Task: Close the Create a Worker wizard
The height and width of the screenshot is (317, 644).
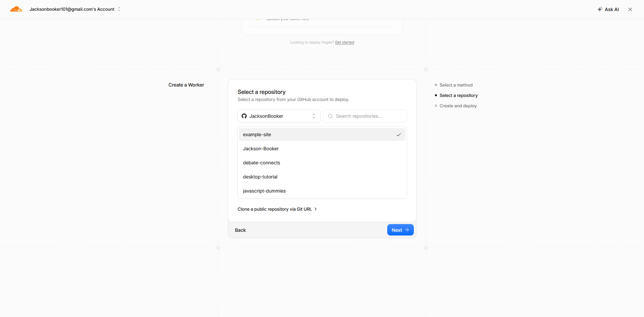Action: point(630,9)
